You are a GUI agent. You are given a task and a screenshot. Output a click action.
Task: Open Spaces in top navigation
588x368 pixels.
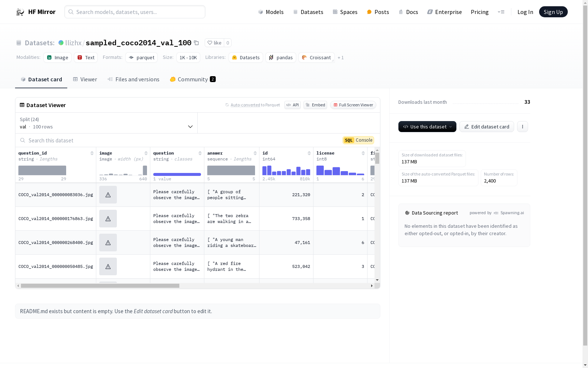coord(345,12)
